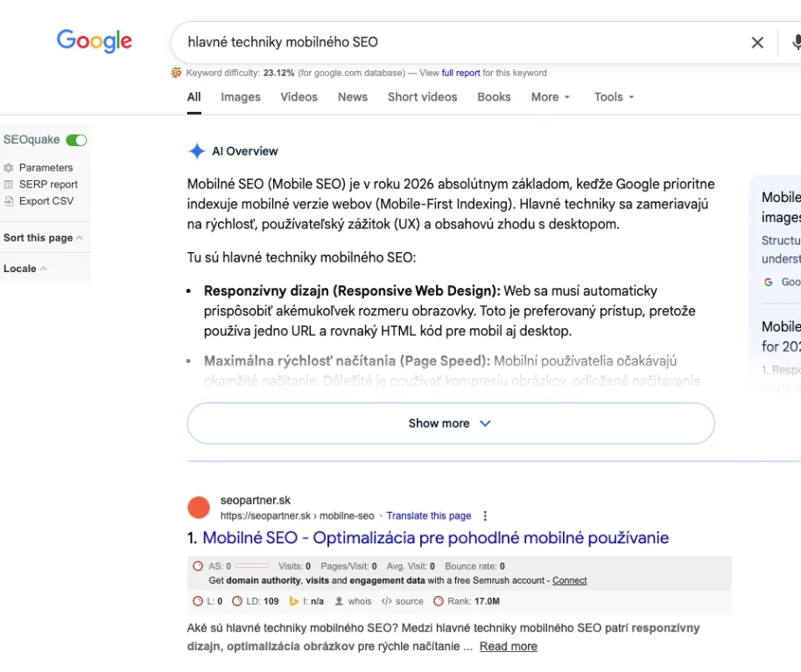Click Show more in AI Overview
Image resolution: width=801 pixels, height=672 pixels.
(450, 423)
